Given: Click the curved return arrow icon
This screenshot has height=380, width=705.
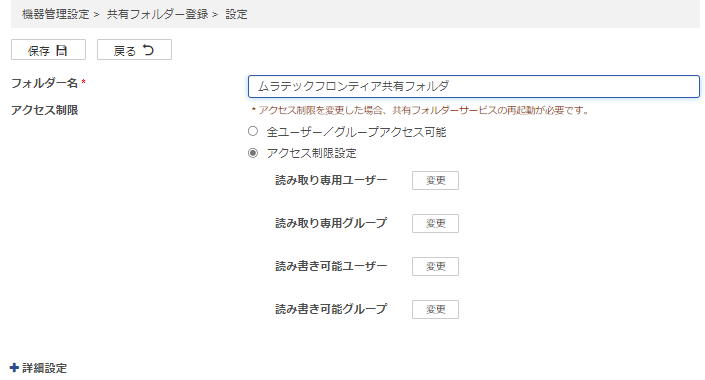Looking at the screenshot, I should 148,50.
